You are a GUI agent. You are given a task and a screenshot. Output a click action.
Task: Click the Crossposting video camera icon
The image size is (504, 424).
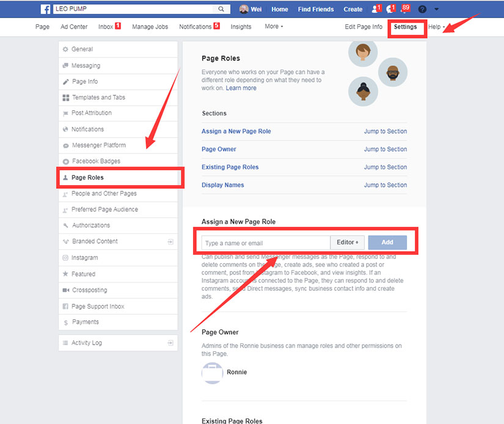(x=66, y=290)
